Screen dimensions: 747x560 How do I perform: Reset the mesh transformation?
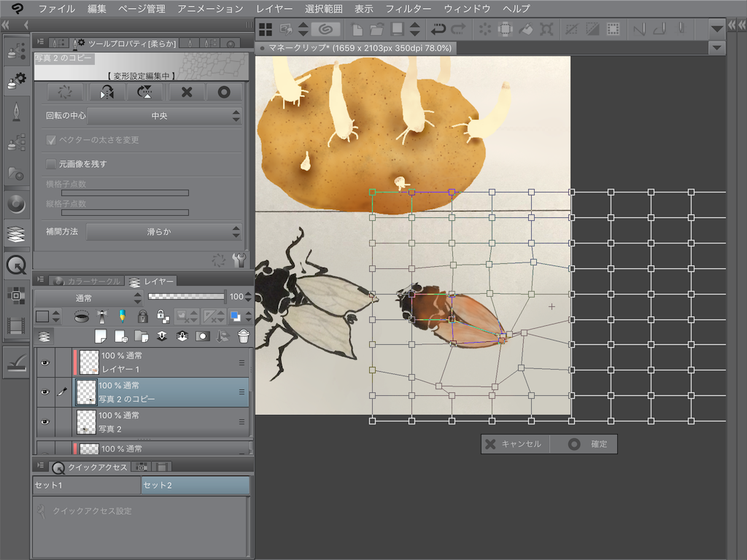pos(65,92)
